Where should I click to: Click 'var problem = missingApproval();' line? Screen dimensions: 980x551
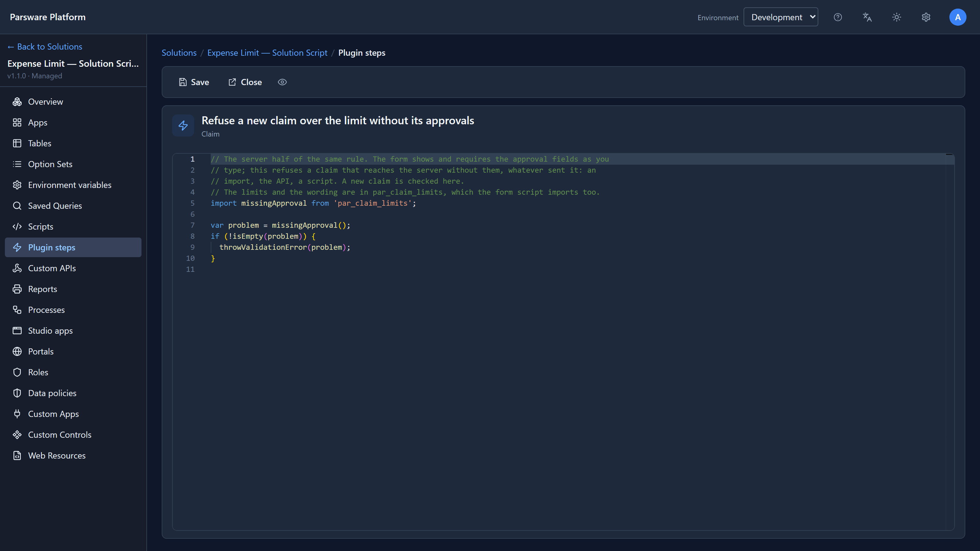click(x=281, y=225)
